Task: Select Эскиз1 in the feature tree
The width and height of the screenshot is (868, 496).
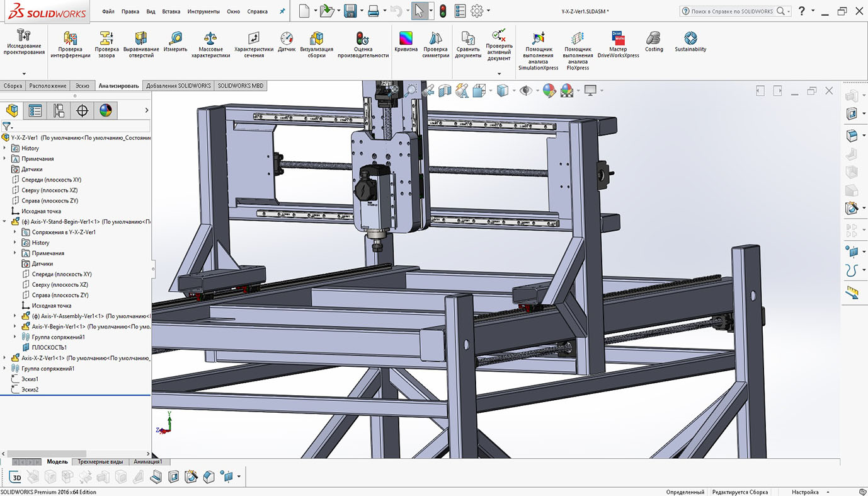Action: (x=30, y=379)
